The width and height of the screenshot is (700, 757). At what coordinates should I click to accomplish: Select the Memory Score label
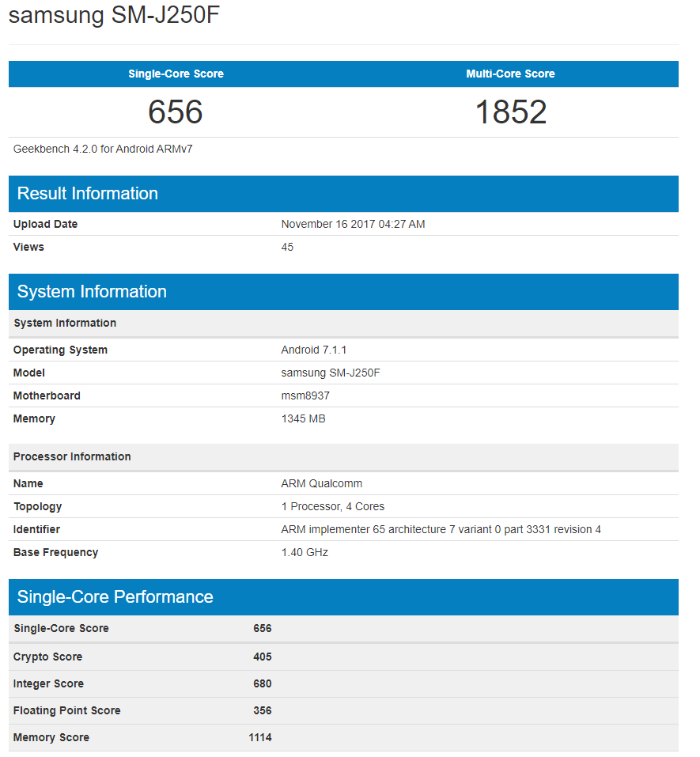point(51,738)
